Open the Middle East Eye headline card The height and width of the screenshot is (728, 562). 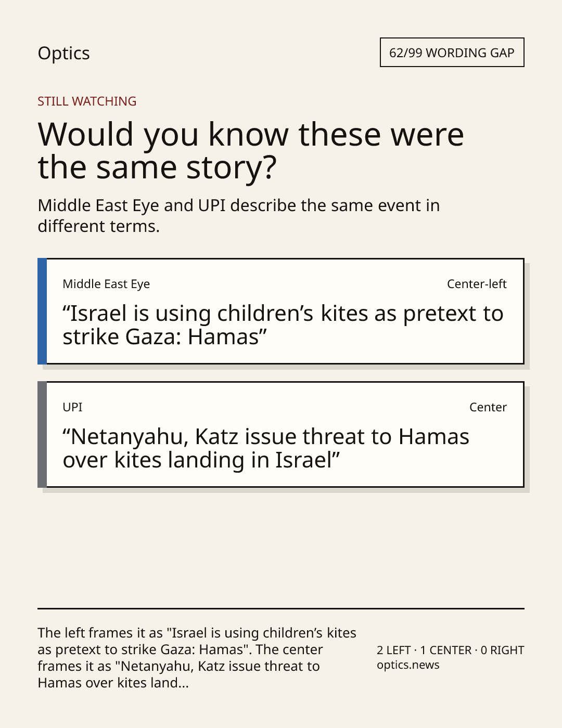click(x=281, y=311)
